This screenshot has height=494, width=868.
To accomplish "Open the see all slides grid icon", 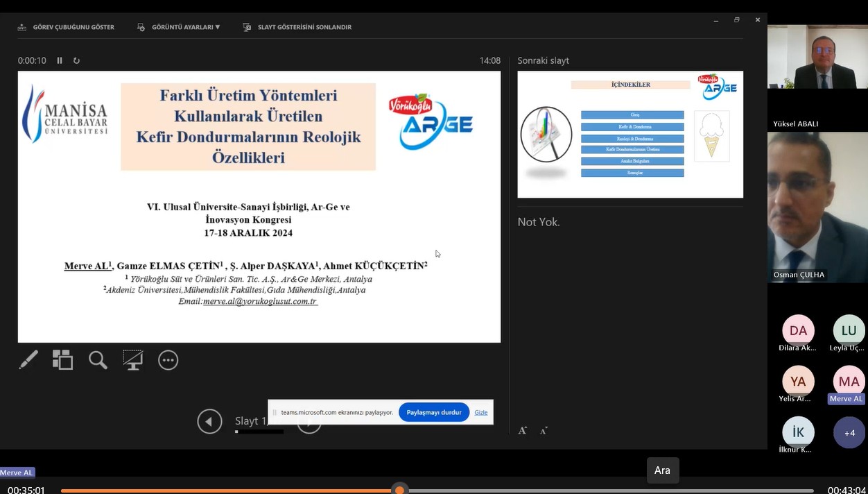I will [x=63, y=360].
